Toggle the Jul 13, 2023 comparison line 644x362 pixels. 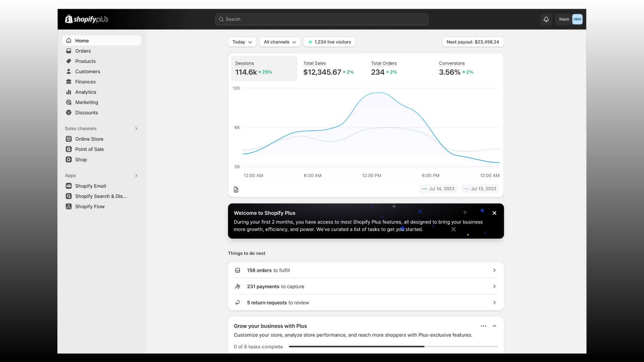[480, 189]
